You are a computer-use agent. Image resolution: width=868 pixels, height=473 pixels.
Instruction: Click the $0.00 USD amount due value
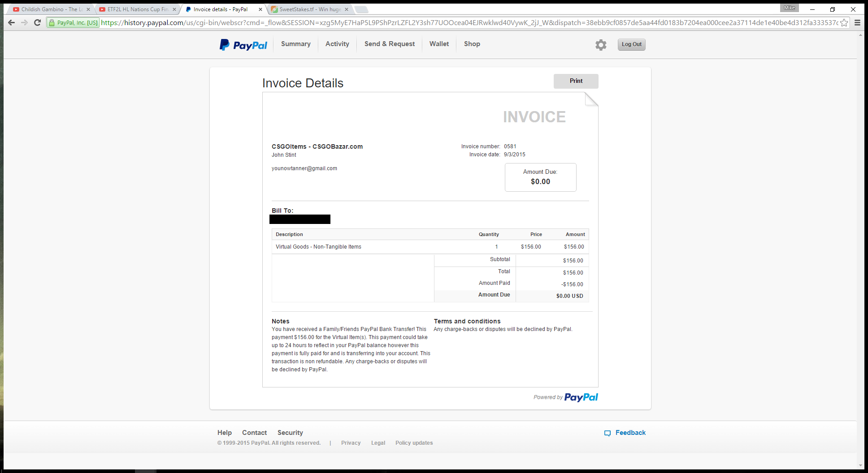tap(570, 296)
